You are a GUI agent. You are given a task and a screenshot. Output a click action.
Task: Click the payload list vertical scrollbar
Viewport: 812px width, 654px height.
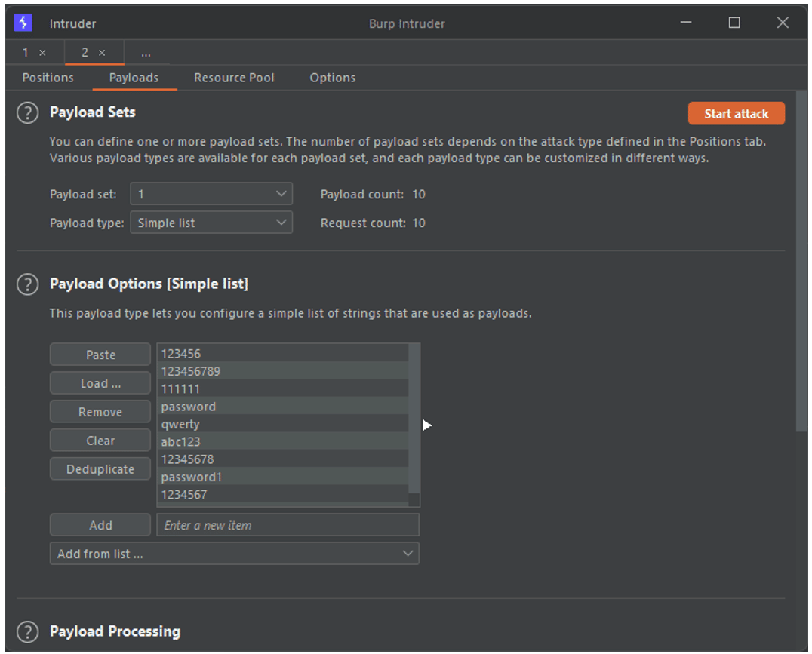[x=414, y=422]
